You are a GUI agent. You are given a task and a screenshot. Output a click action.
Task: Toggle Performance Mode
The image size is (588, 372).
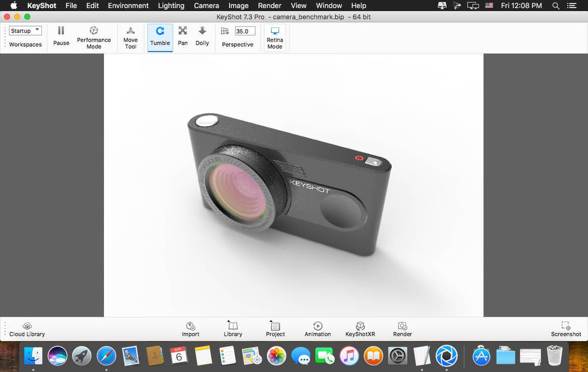tap(94, 37)
